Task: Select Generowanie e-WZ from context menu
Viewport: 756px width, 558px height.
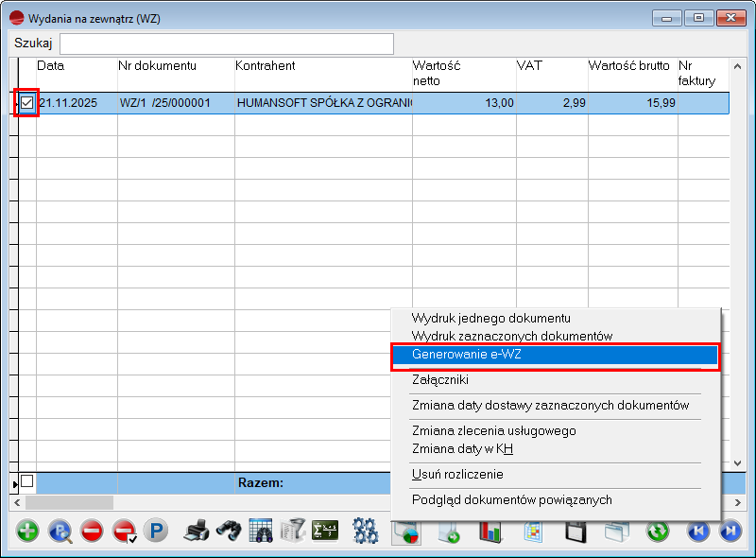Action: [467, 355]
